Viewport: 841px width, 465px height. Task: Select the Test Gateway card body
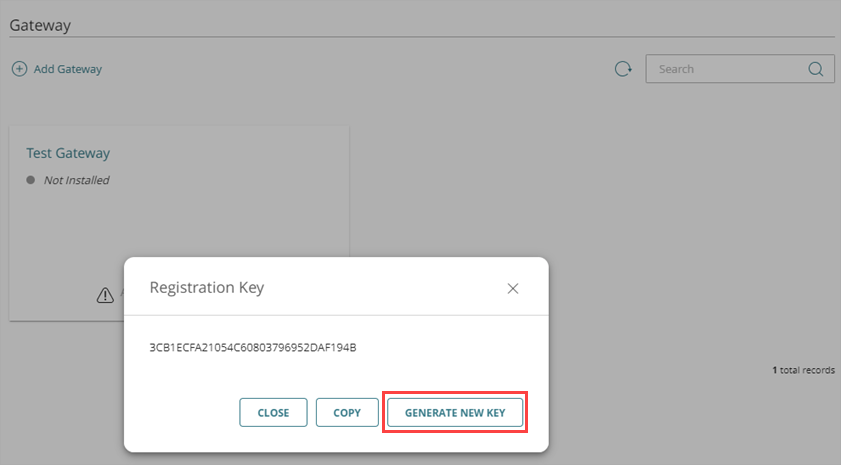click(178, 225)
